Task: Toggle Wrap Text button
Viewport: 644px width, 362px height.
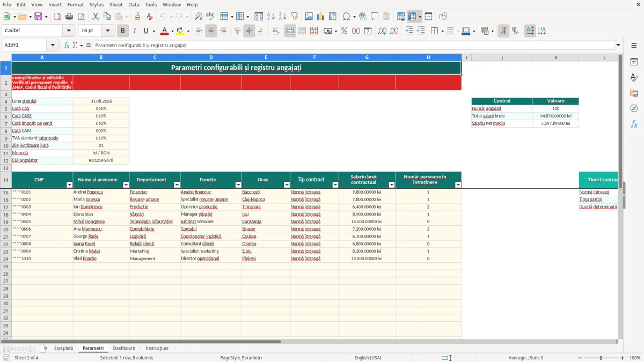Action: [276, 31]
